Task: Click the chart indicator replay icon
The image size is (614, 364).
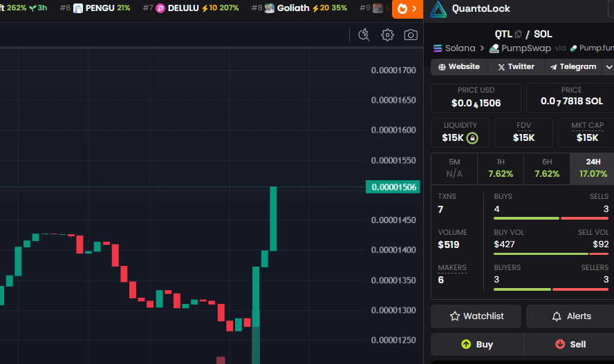Action: (x=364, y=35)
